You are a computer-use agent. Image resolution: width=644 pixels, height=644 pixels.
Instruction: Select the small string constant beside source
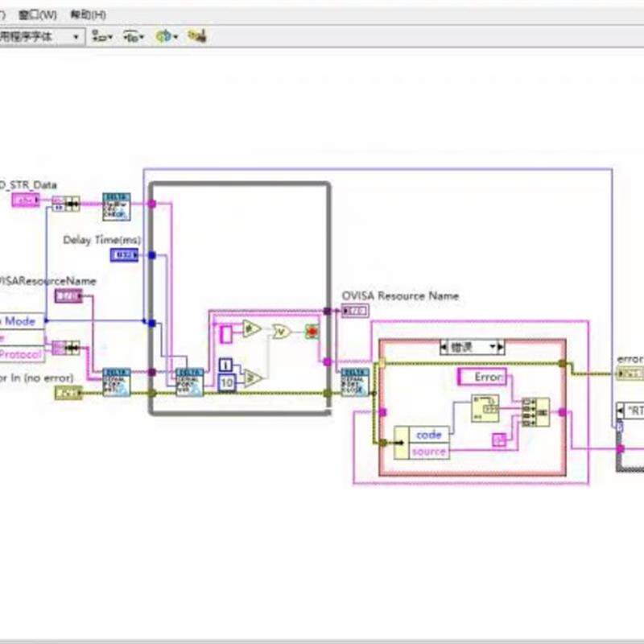499,440
